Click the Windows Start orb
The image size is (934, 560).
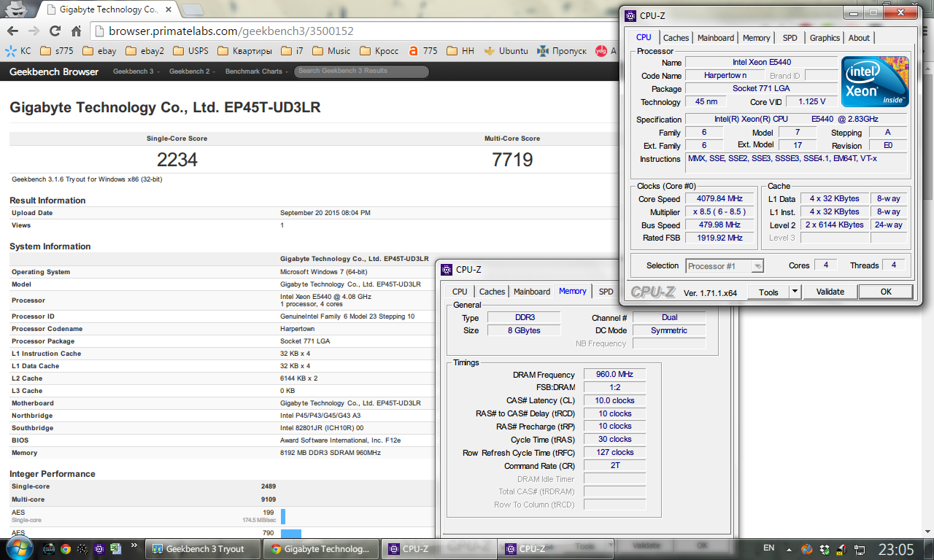point(19,548)
